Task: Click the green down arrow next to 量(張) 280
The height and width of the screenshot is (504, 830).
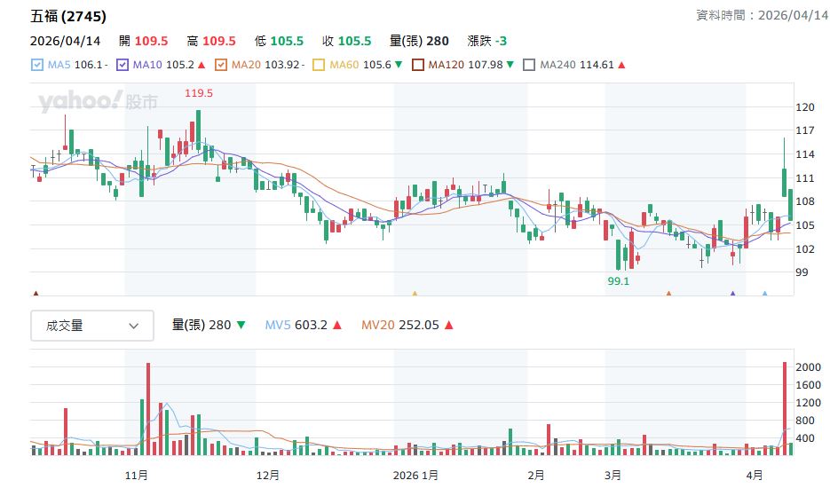Action: tap(241, 326)
